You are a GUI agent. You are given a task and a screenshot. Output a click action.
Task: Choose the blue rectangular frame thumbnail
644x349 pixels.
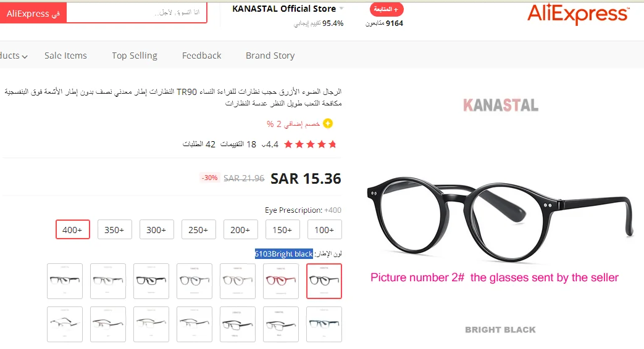point(324,324)
